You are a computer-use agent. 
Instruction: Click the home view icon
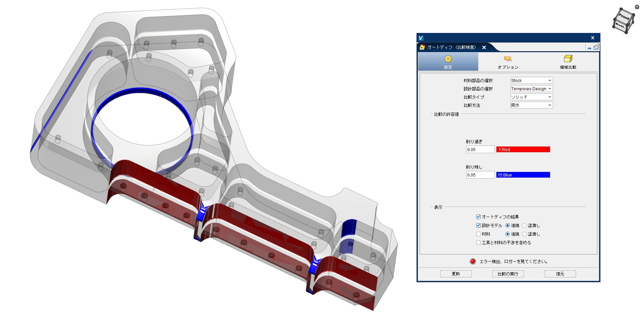point(637,7)
